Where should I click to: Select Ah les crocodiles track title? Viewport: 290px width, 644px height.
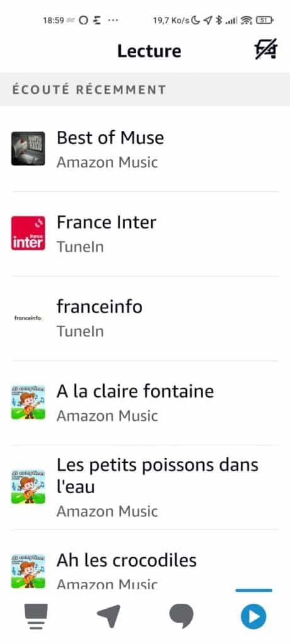pos(126,560)
